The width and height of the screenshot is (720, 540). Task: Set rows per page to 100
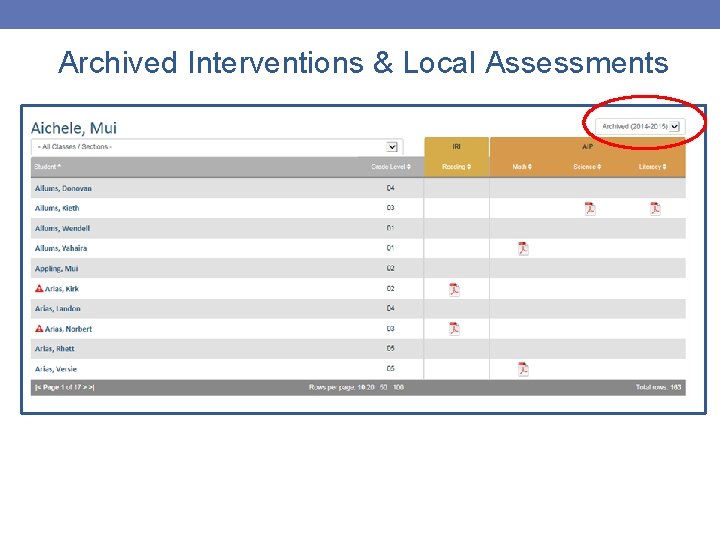pos(398,387)
